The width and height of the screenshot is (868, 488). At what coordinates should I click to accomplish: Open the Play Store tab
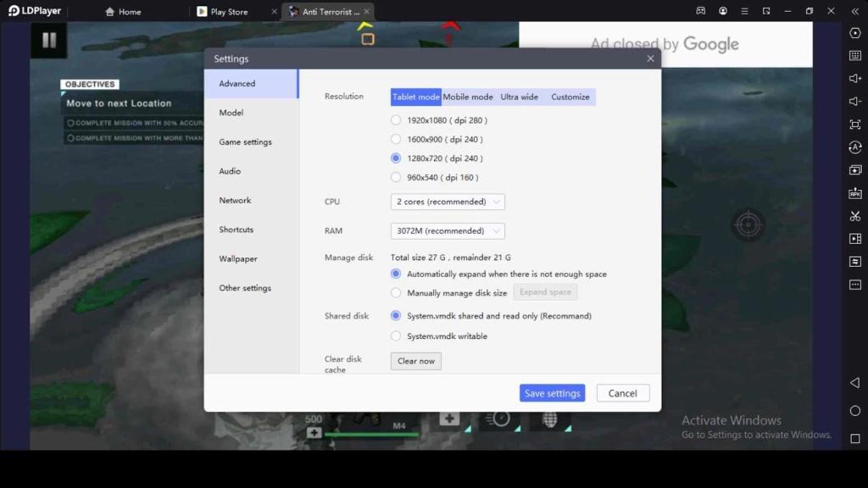(x=229, y=12)
